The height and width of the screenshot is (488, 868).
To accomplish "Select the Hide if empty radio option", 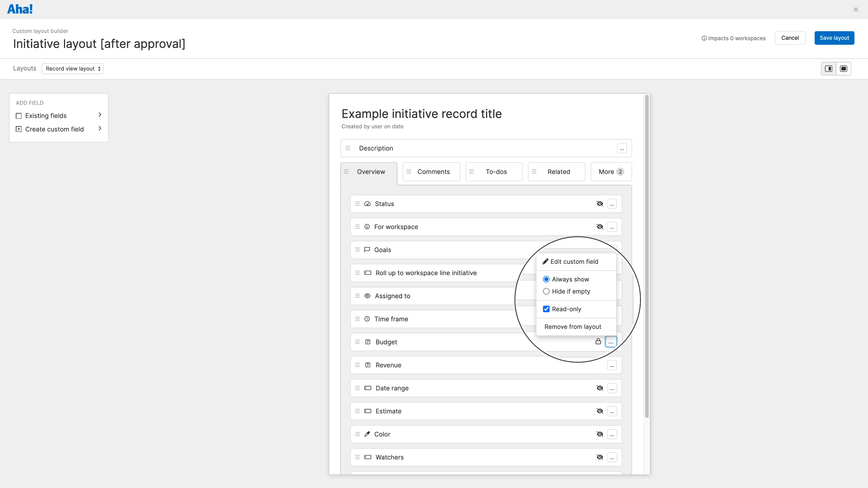I will (x=546, y=291).
